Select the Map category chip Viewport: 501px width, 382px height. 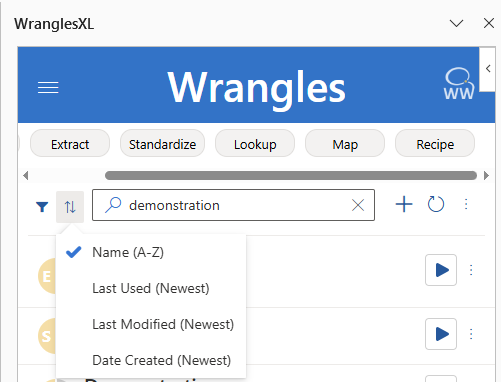tap(345, 144)
